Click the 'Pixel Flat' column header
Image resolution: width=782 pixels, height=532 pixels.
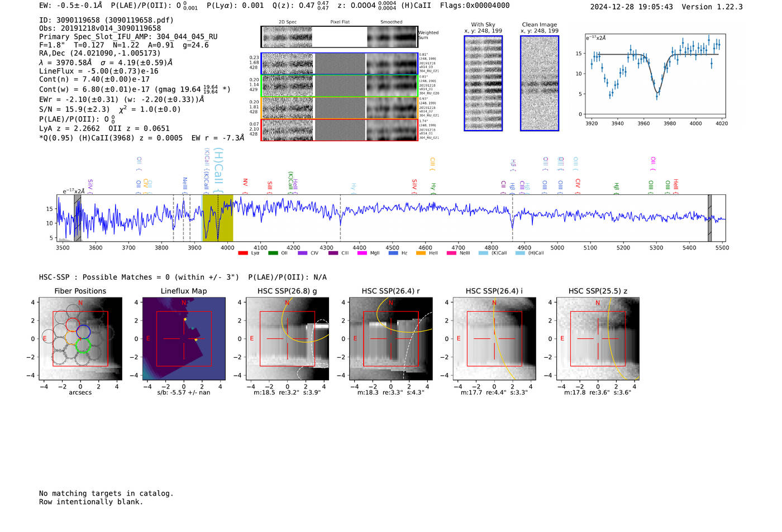340,22
